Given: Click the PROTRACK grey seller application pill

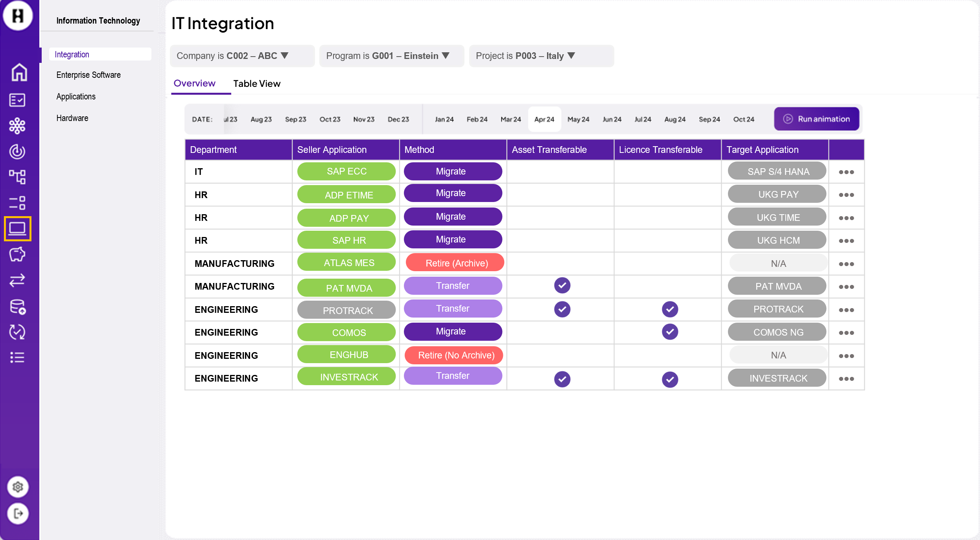Looking at the screenshot, I should (346, 310).
